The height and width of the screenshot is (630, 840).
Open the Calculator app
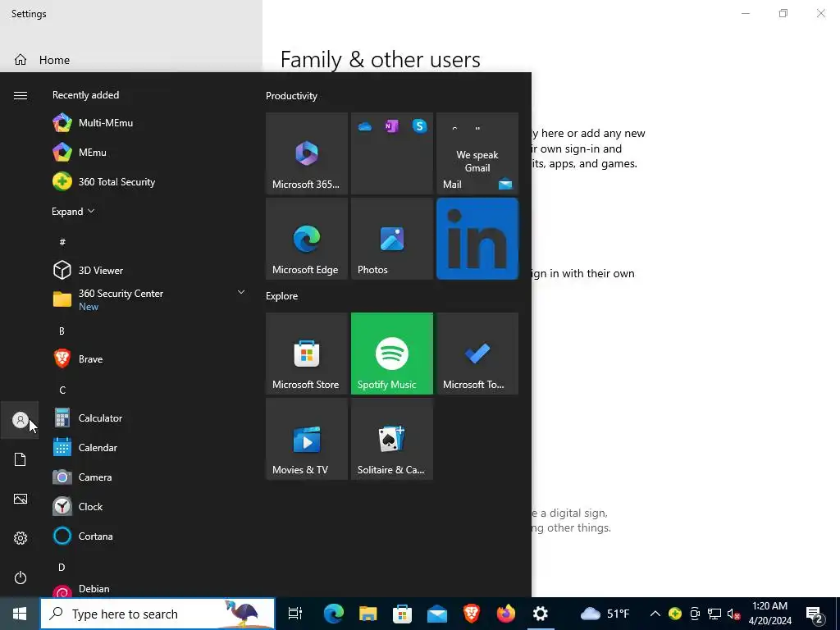(148, 418)
